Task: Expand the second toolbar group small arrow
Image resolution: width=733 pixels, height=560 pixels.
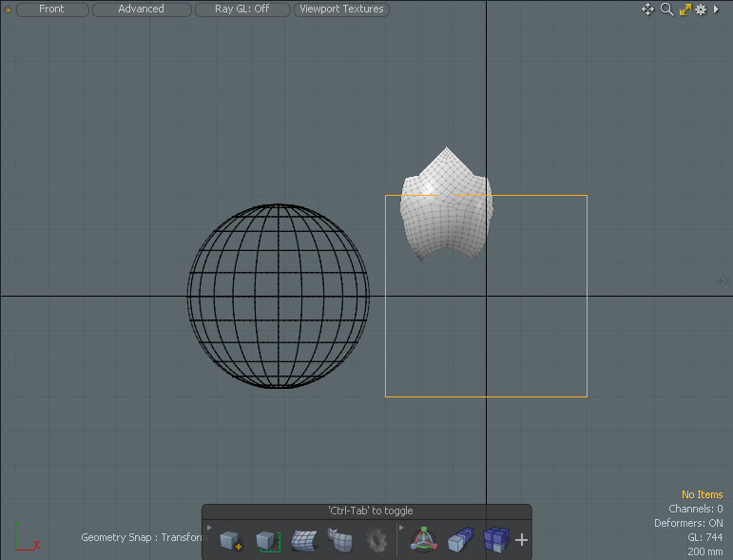Action: pyautogui.click(x=401, y=528)
